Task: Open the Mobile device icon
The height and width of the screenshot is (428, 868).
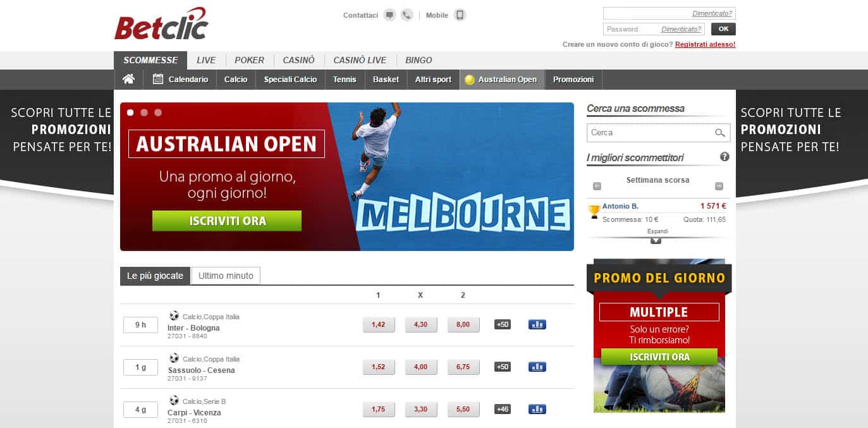Action: tap(460, 15)
